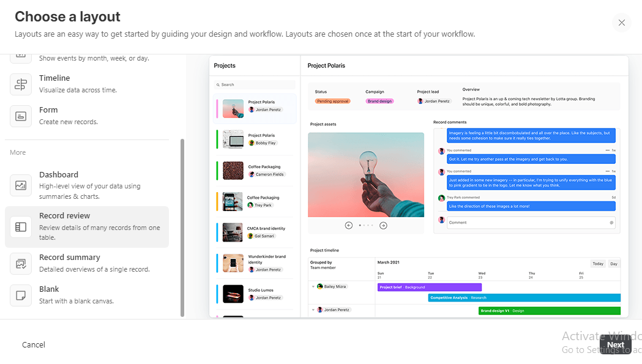Screen dimensions: 642x364
Task: Switch to the Day view in the timeline
Action: [614, 263]
